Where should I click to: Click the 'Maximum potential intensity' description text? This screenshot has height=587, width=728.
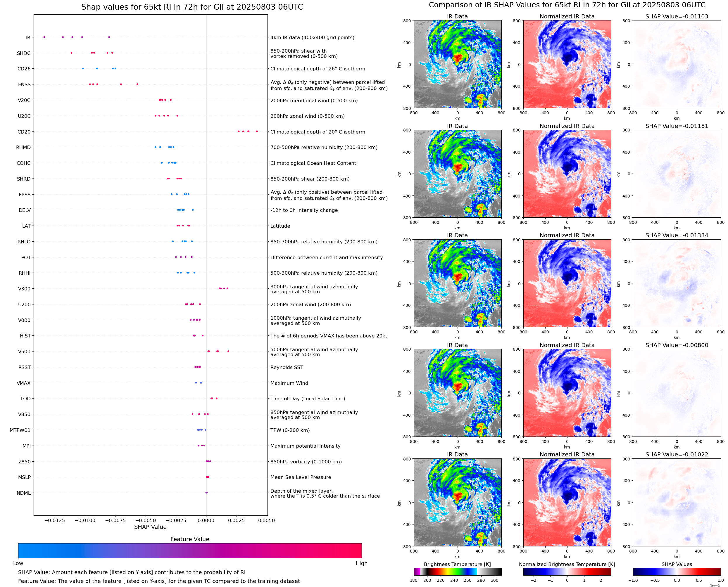point(305,446)
